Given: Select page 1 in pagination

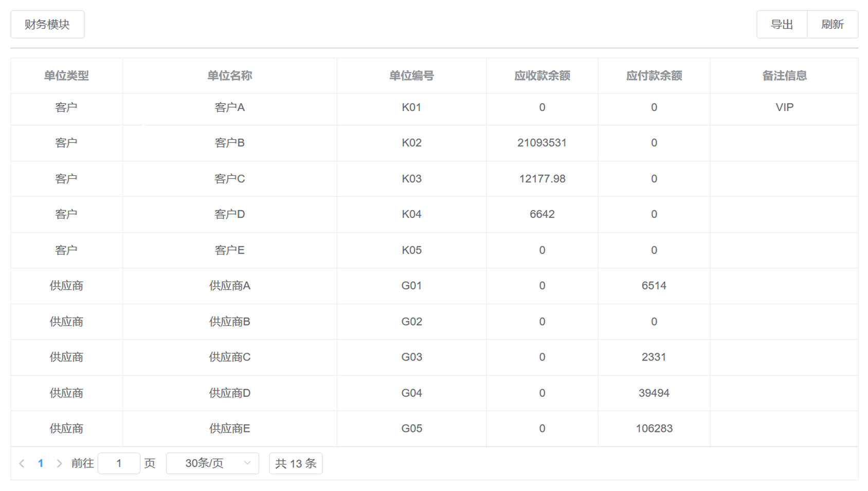Looking at the screenshot, I should pos(41,463).
